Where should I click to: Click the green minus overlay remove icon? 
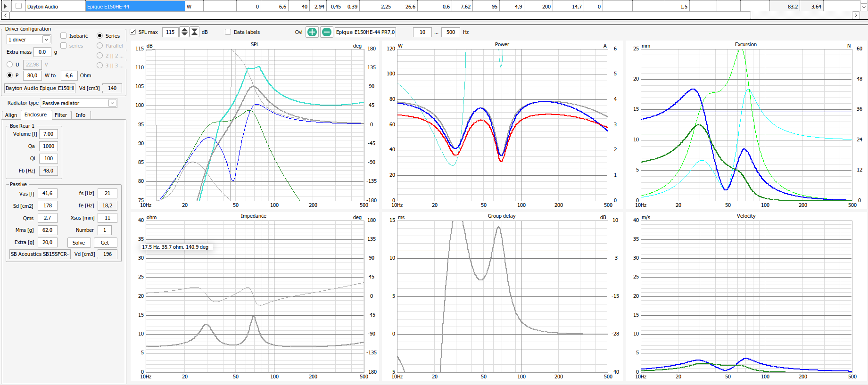coord(326,32)
